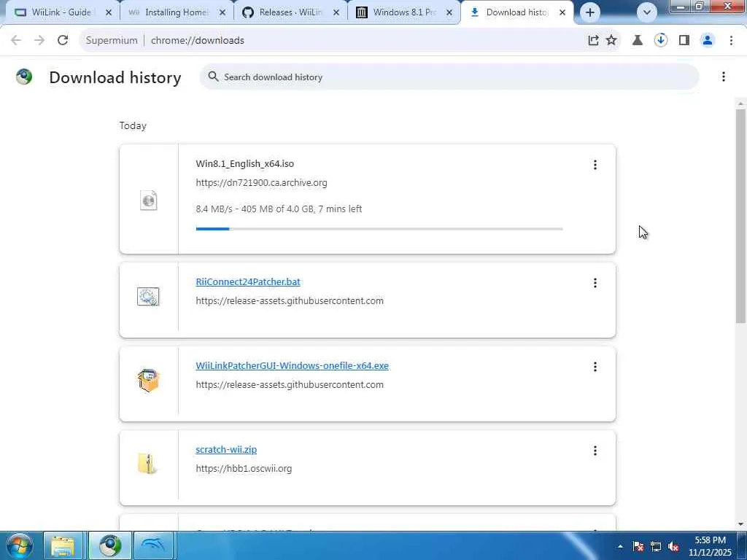
Task: Close the Releases GitHub tab
Action: point(336,13)
